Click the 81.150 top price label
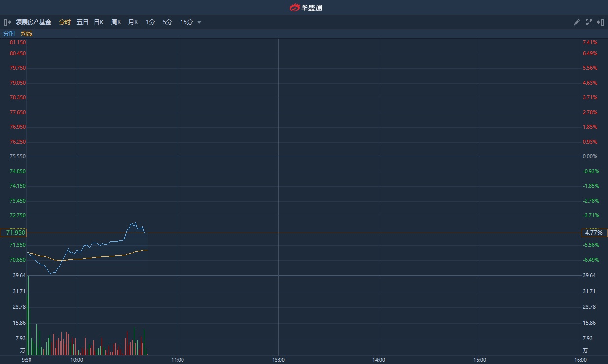608x364 pixels. (x=18, y=42)
